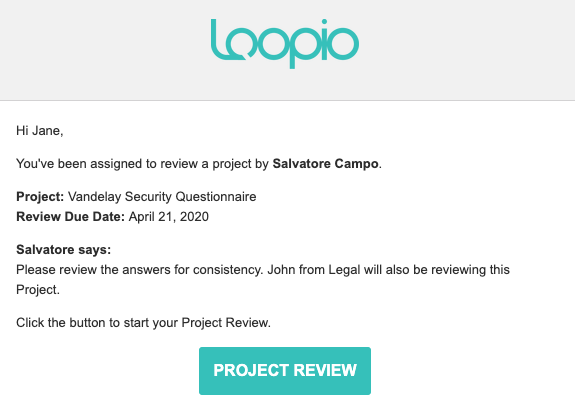Select the Vandelay Security Questionnaire project name
The height and width of the screenshot is (404, 575).
pyautogui.click(x=162, y=197)
